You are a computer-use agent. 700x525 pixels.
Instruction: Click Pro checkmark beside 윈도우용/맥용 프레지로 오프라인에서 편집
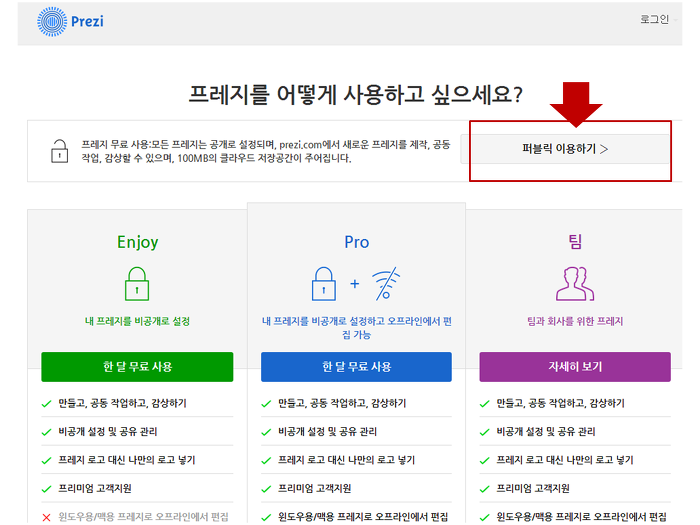click(x=266, y=517)
